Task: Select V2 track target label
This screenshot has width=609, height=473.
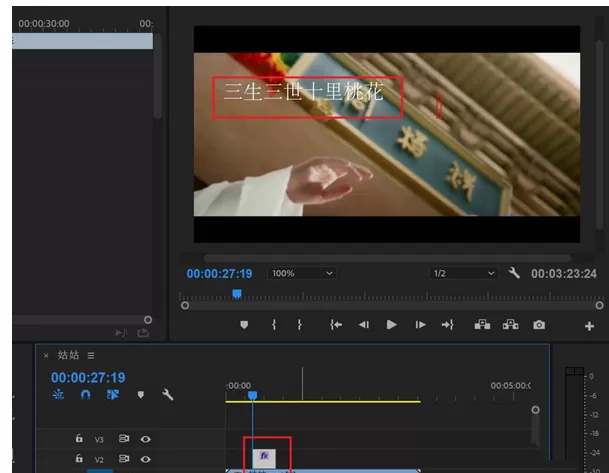Action: point(99,460)
